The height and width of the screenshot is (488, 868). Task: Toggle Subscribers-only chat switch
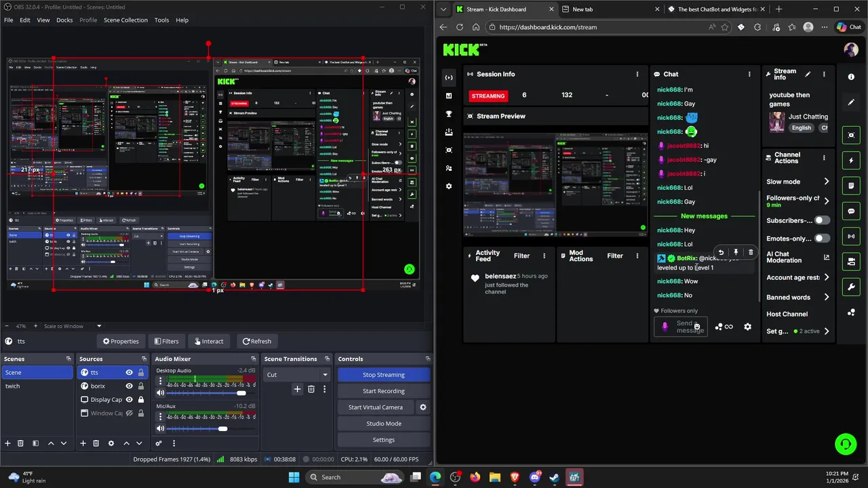tap(822, 220)
